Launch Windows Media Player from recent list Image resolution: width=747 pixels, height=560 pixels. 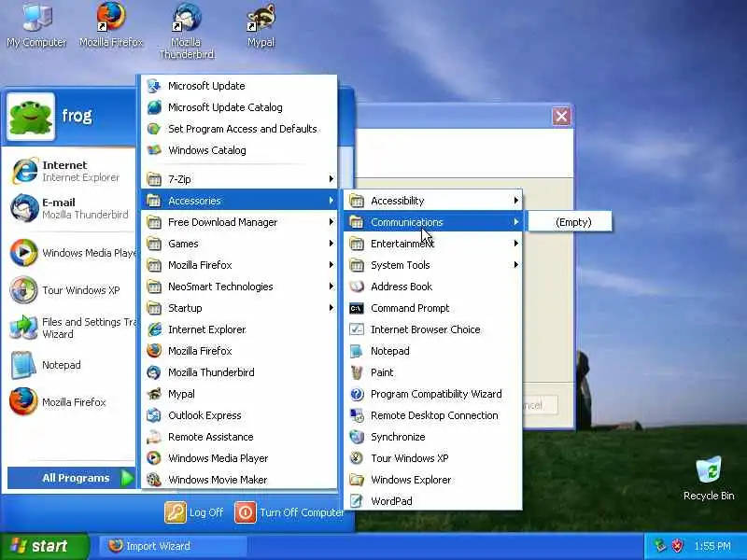72,253
